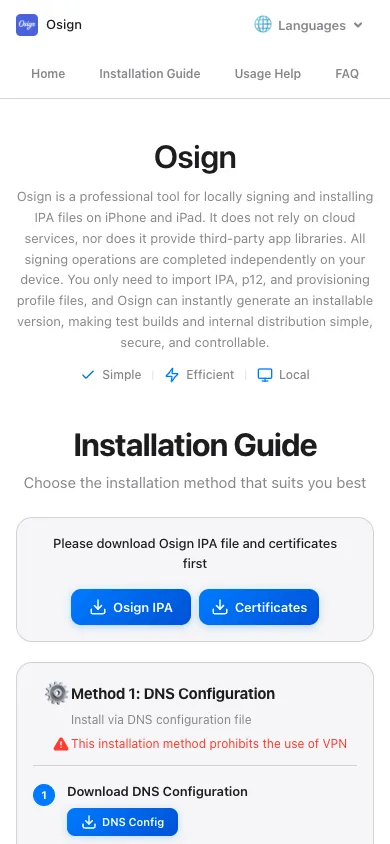Click the Osign app logo icon
390x844 pixels.
[x=27, y=25]
